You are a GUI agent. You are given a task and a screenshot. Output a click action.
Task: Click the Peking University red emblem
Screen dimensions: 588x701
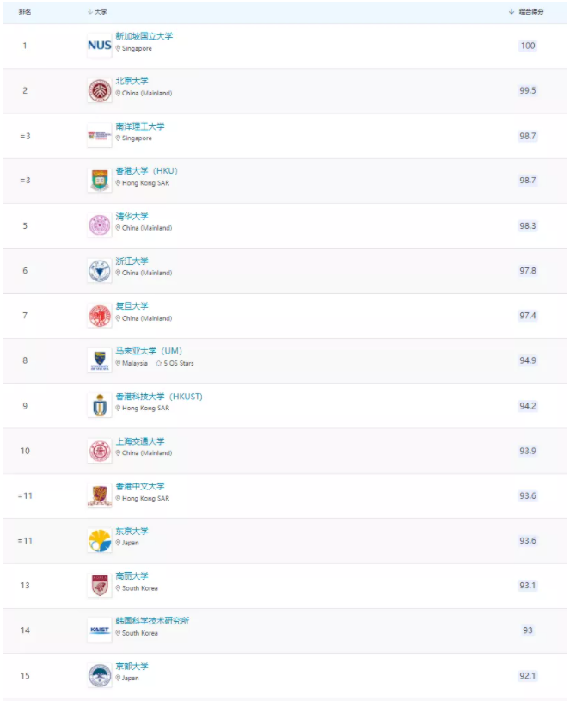99,91
